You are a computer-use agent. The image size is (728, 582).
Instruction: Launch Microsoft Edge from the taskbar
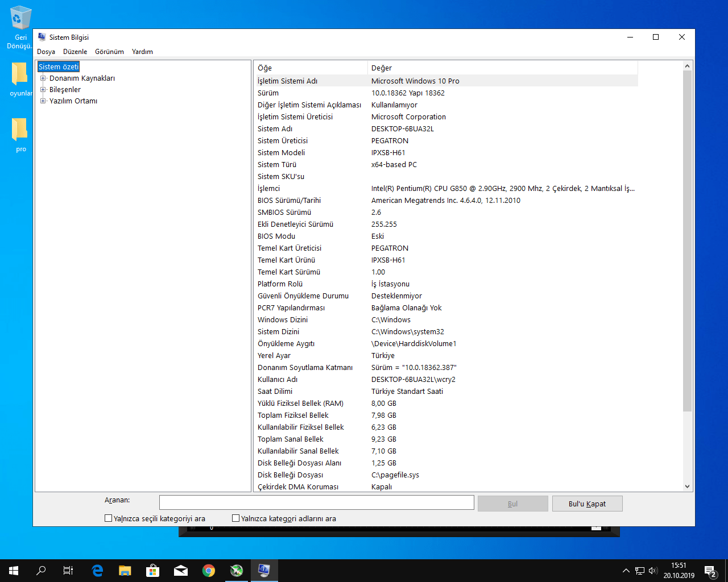(x=97, y=571)
